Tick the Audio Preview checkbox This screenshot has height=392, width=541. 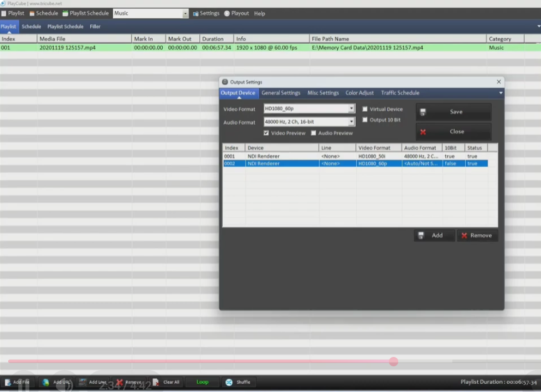[313, 133]
